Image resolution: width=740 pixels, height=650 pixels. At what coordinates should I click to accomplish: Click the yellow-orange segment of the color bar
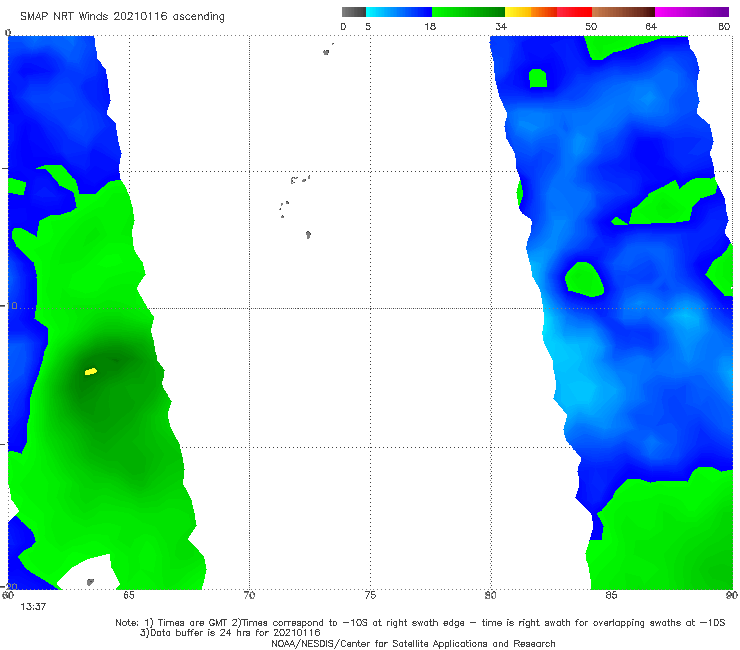click(531, 12)
